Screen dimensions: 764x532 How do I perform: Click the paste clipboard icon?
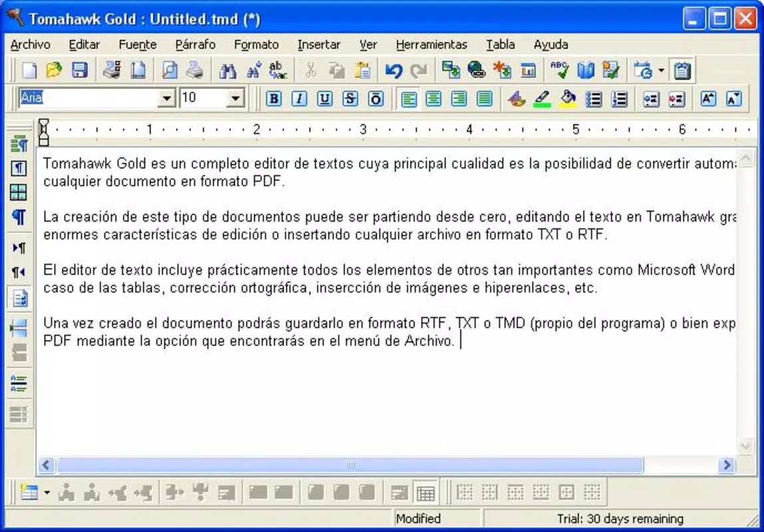362,71
